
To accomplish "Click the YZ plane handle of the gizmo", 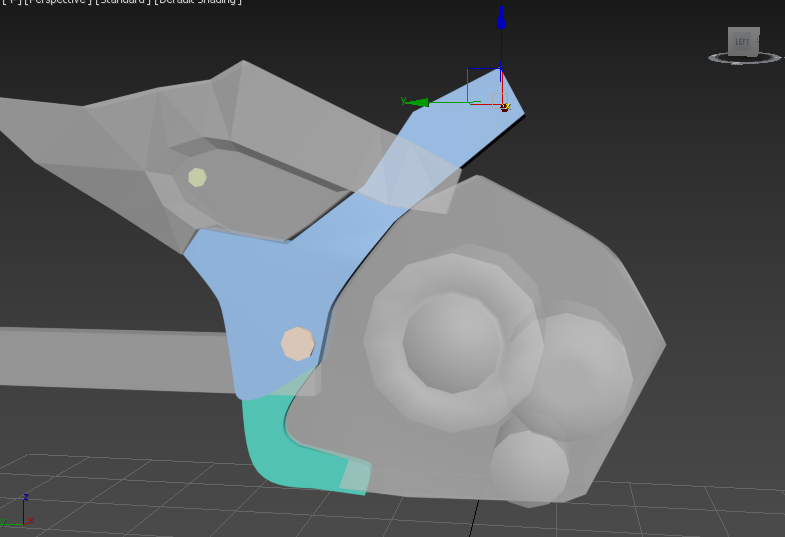I will (484, 85).
